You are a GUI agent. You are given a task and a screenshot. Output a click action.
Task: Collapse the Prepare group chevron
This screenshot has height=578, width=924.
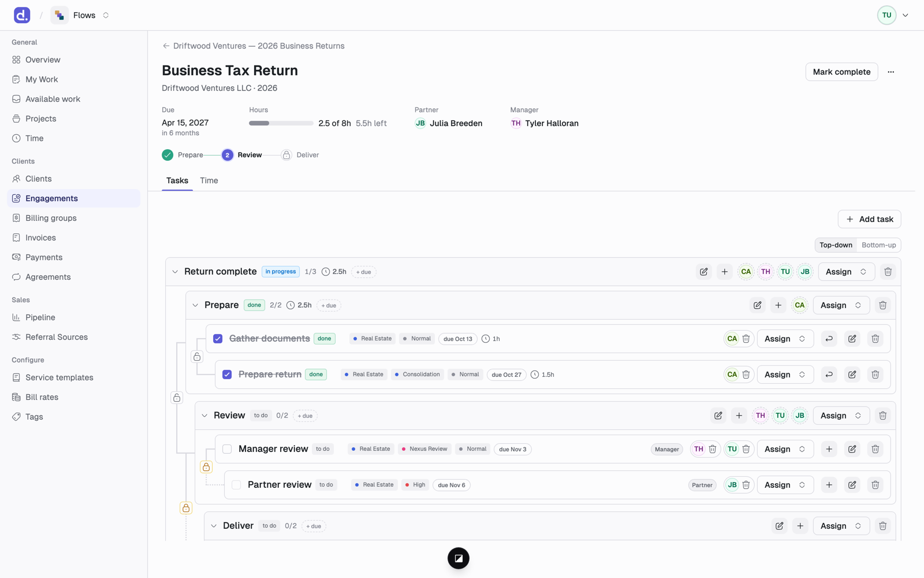tap(195, 305)
